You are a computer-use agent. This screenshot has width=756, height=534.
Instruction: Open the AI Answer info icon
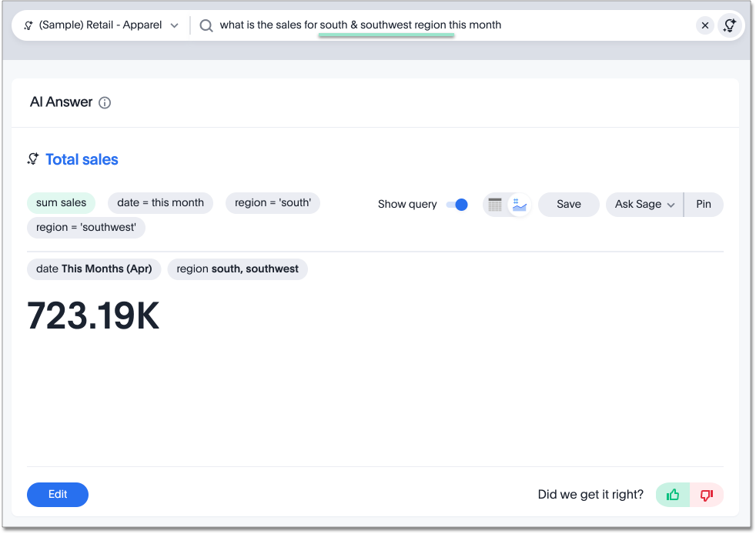point(105,103)
